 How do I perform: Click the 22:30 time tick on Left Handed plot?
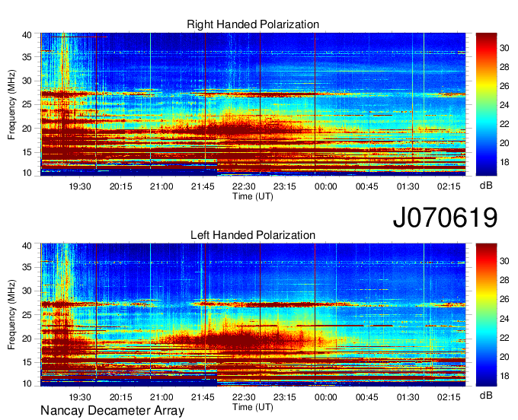pyautogui.click(x=244, y=397)
